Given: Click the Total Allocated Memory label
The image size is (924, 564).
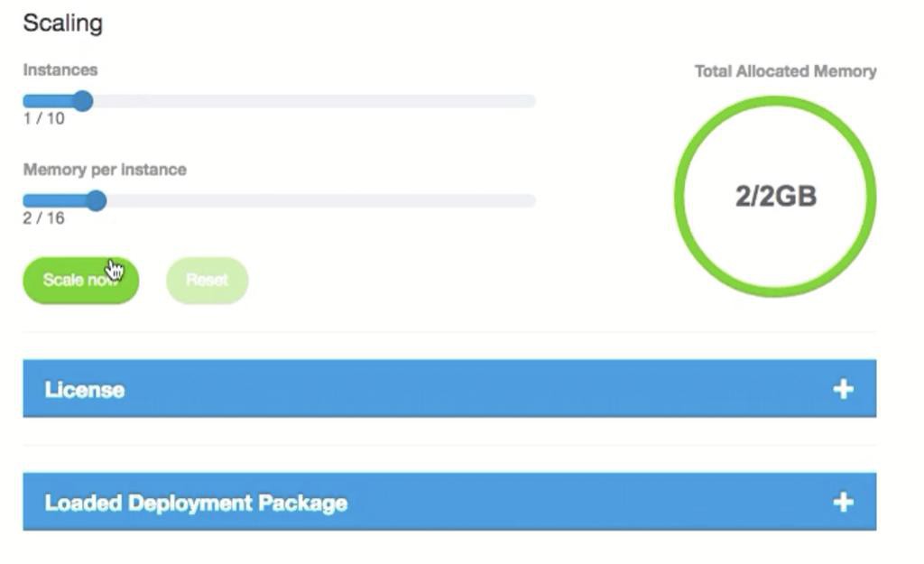Looking at the screenshot, I should coord(785,71).
